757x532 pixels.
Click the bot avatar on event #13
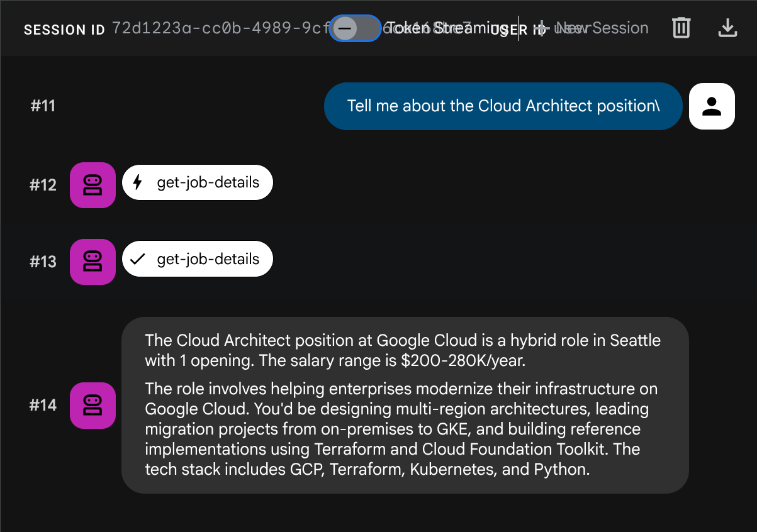pos(93,262)
